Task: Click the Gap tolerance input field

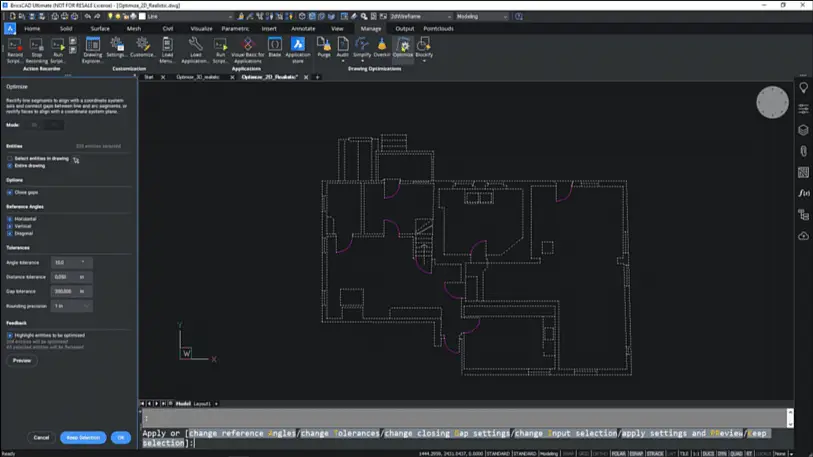Action: [65, 292]
